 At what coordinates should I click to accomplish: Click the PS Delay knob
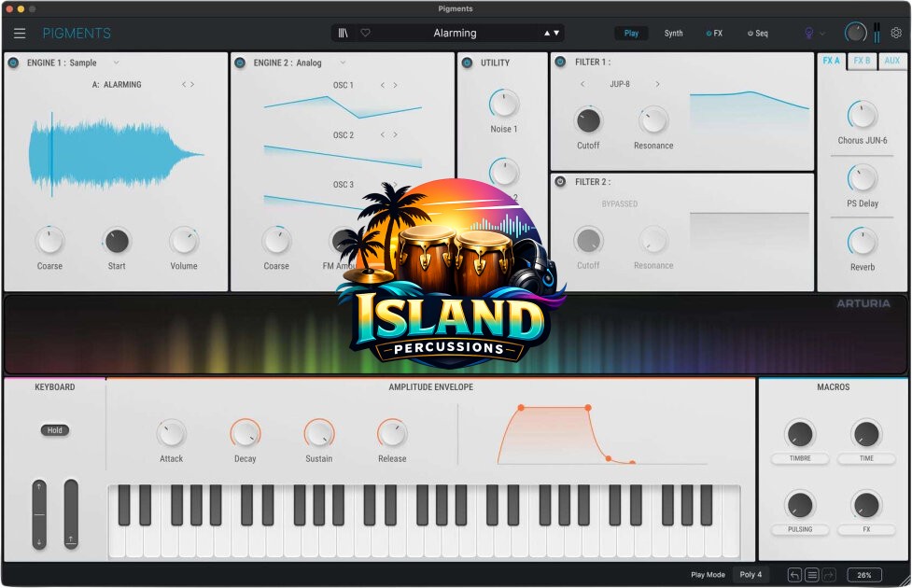tap(862, 178)
